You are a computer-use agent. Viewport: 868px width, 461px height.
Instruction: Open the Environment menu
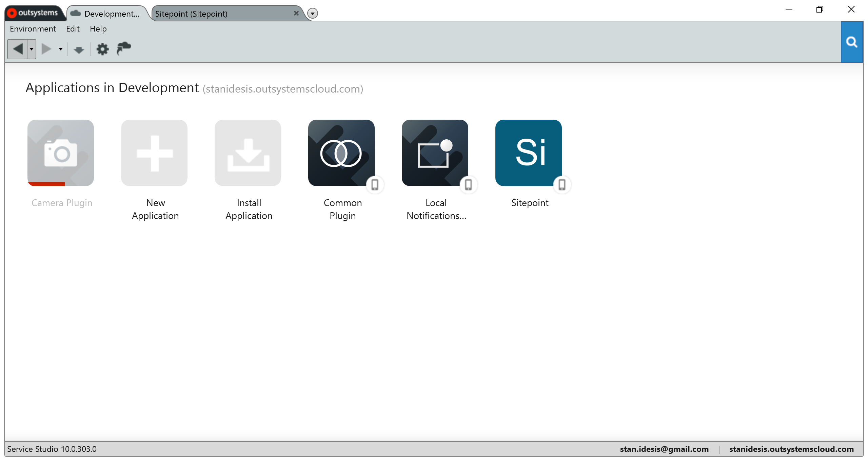[x=33, y=29]
